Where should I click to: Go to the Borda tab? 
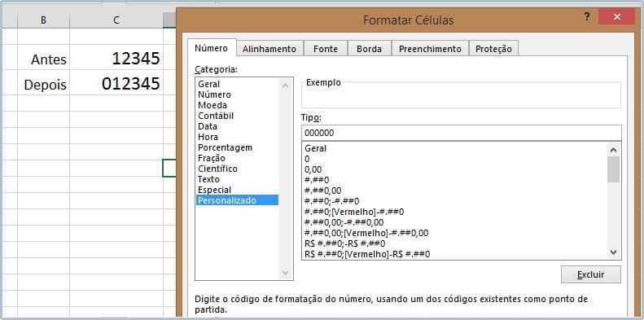370,49
